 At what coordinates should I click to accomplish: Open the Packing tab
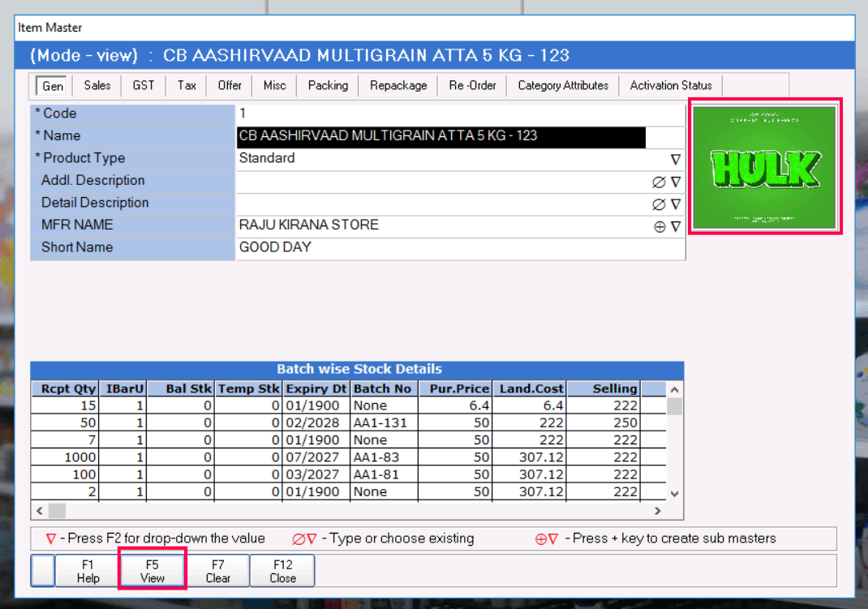(x=328, y=86)
